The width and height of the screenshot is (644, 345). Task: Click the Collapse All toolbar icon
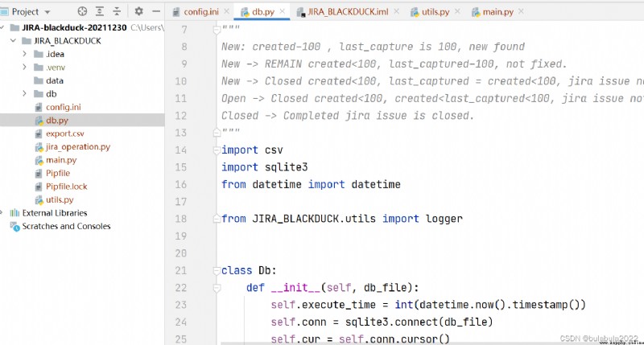click(117, 11)
